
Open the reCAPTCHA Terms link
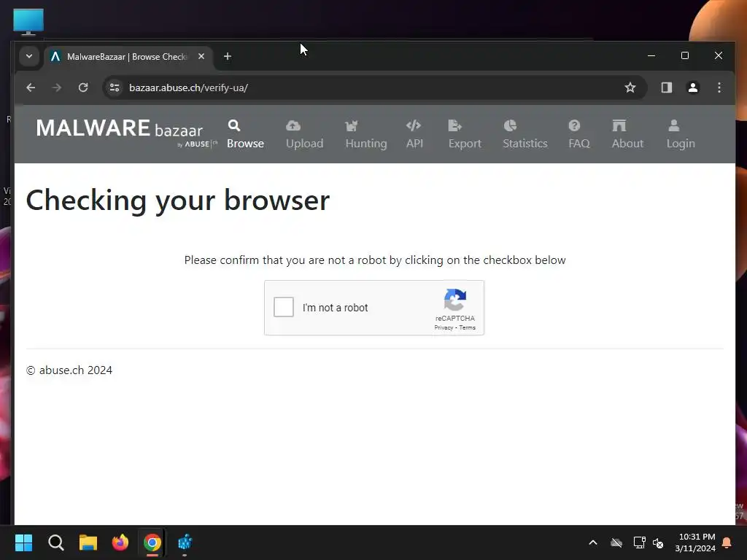click(x=468, y=327)
